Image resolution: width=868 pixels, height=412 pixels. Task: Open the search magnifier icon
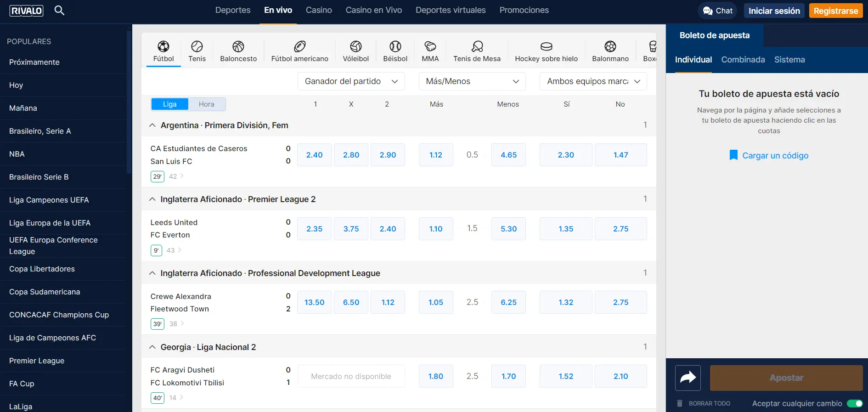point(59,10)
